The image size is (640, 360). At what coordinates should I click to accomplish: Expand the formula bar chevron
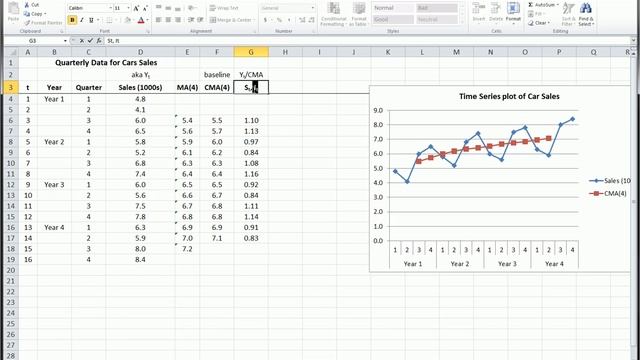(633, 41)
